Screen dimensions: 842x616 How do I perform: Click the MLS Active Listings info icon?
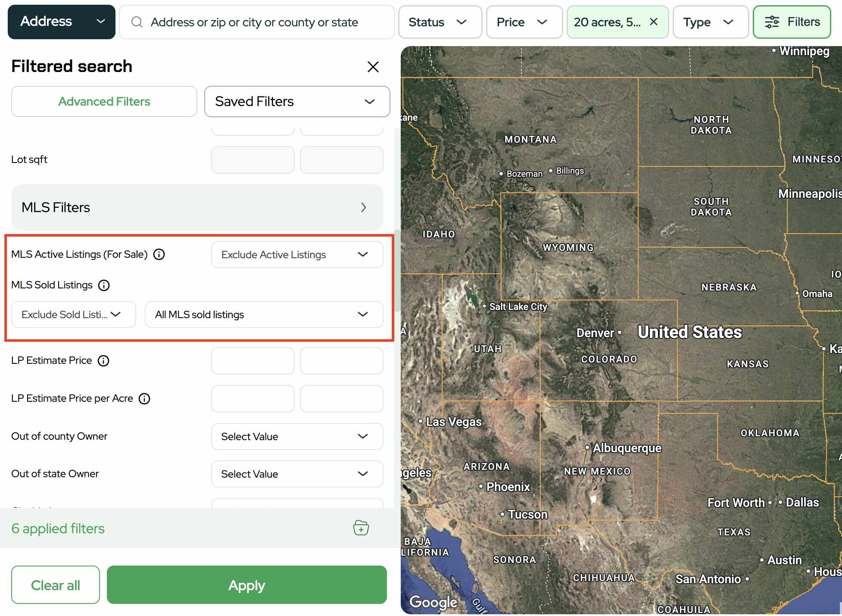[x=159, y=254]
